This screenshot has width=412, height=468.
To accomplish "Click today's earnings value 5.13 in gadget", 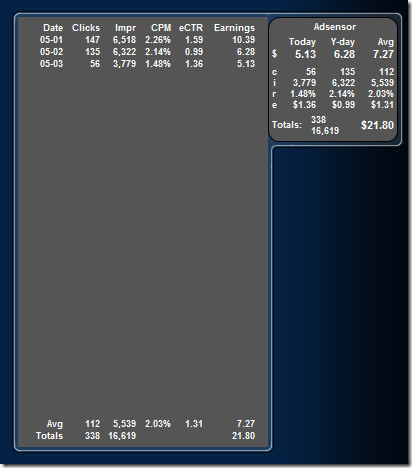I will click(x=305, y=54).
